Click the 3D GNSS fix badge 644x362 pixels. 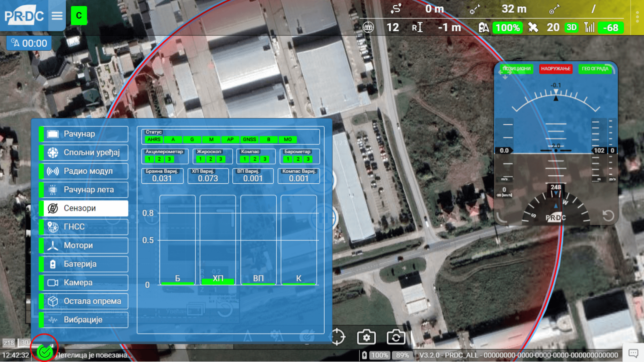[572, 27]
